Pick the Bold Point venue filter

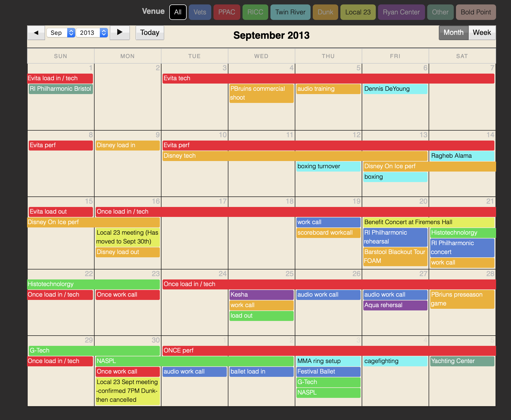(476, 12)
